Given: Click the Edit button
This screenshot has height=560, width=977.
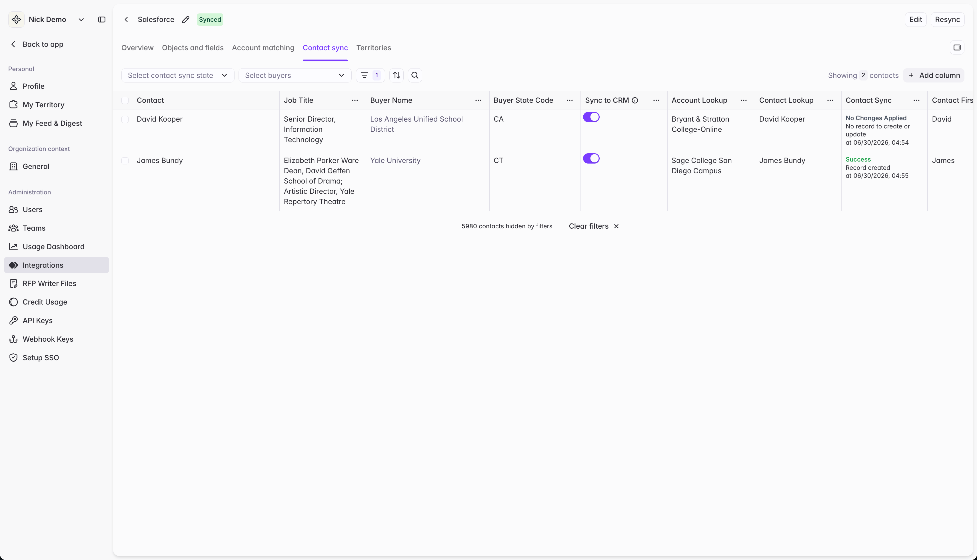Looking at the screenshot, I should pyautogui.click(x=915, y=20).
